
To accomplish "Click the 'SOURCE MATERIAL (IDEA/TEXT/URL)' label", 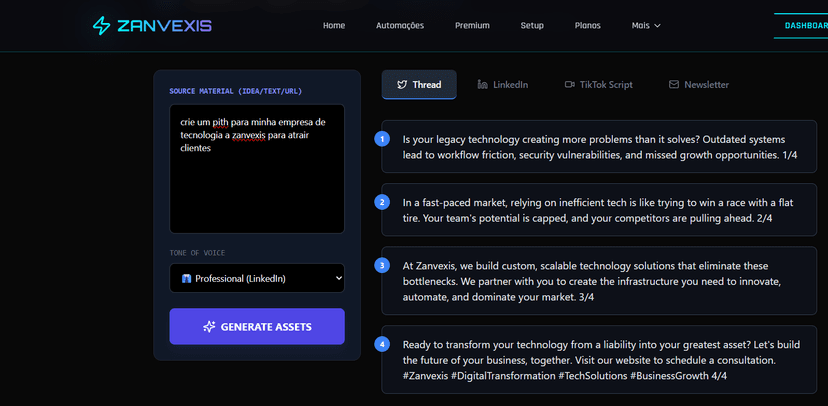I will click(x=236, y=91).
